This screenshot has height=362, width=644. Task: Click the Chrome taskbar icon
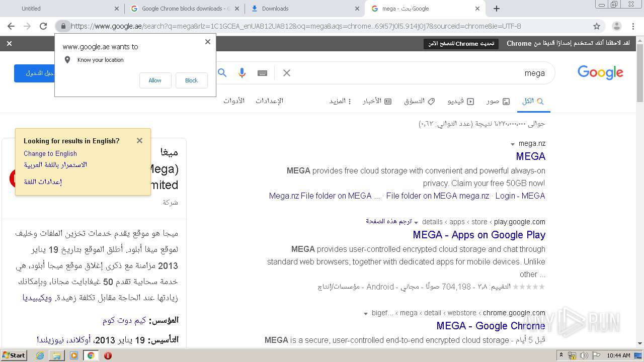91,355
